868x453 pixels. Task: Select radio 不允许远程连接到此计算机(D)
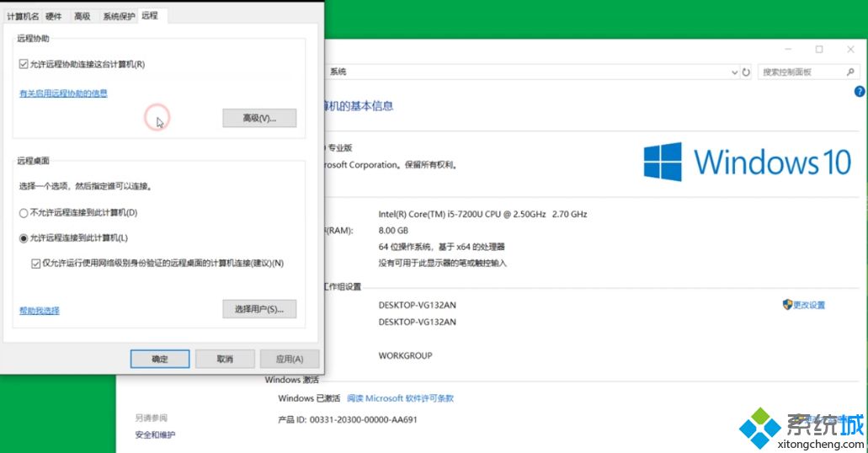[24, 213]
